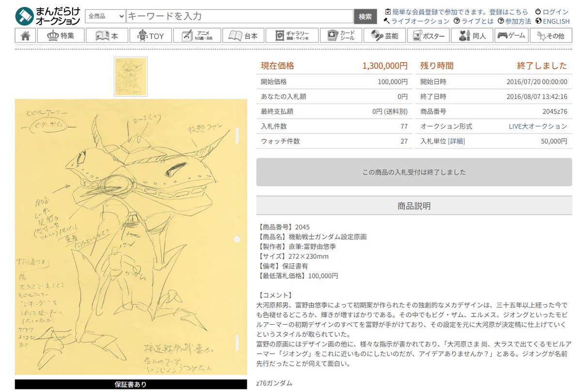Open the home icon tab
Screen dimensions: 581x392
(25, 35)
